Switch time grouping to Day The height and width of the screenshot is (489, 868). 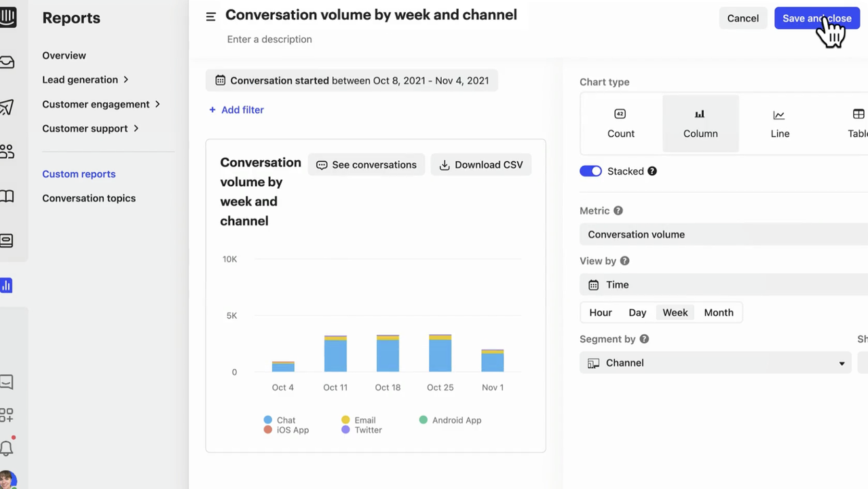(637, 312)
